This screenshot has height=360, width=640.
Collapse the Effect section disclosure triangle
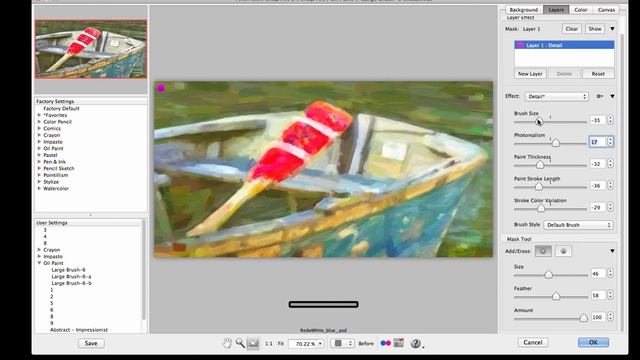612,96
